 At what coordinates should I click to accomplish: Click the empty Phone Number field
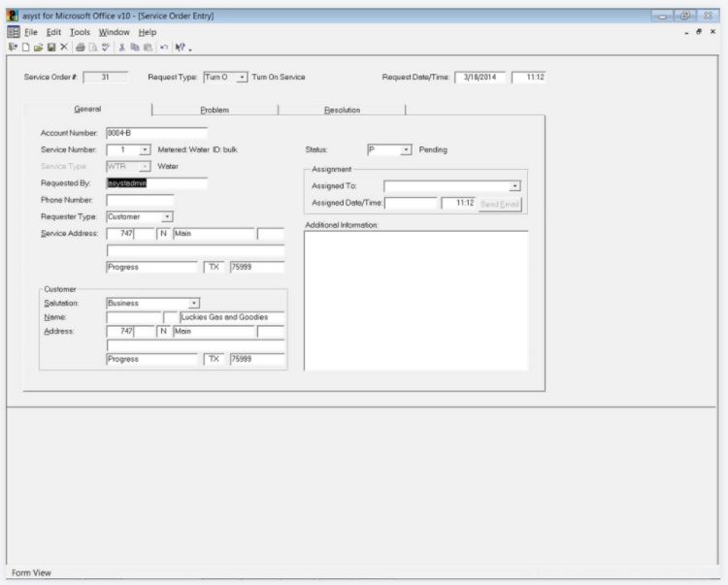click(x=140, y=200)
